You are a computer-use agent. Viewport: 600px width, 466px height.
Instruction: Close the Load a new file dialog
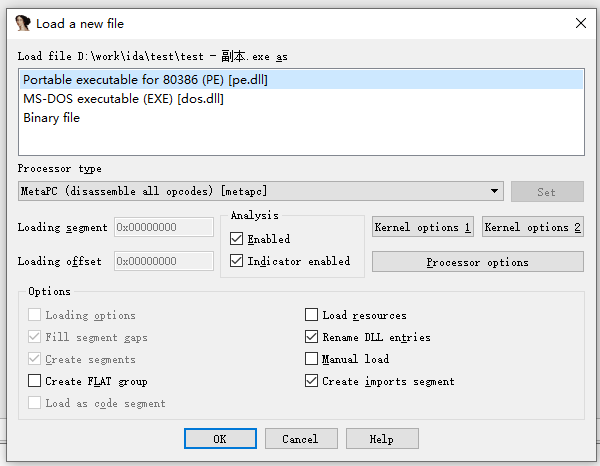coord(580,23)
